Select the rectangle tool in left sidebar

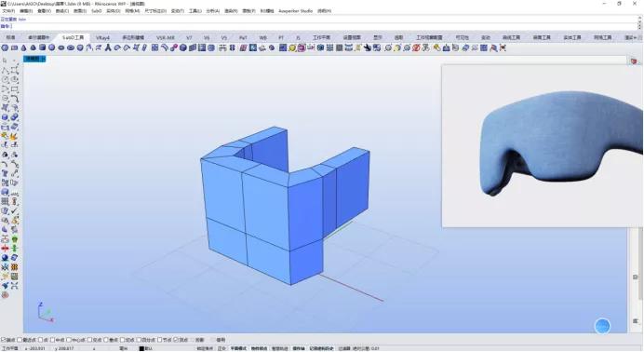tap(14, 89)
